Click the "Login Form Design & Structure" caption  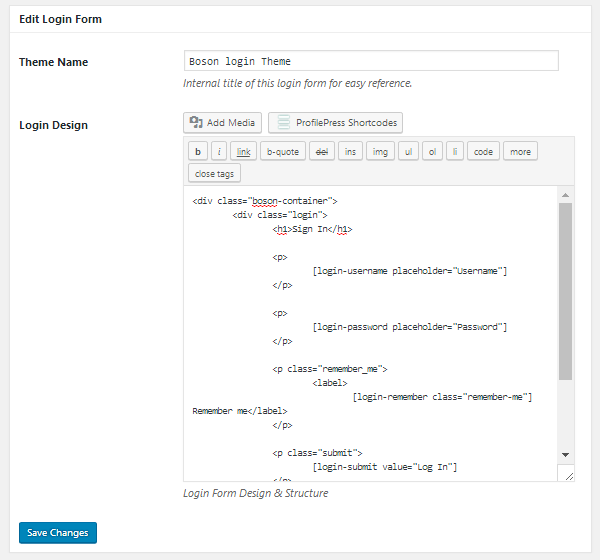(256, 493)
